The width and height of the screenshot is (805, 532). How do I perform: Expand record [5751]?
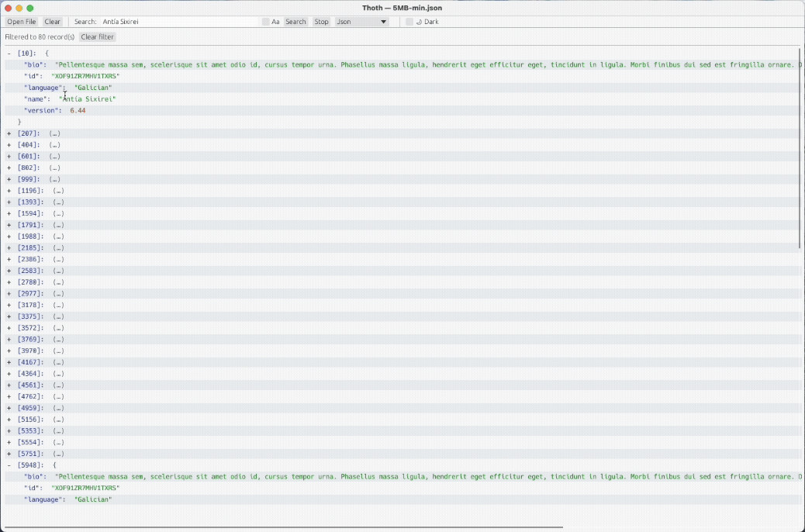pos(9,454)
